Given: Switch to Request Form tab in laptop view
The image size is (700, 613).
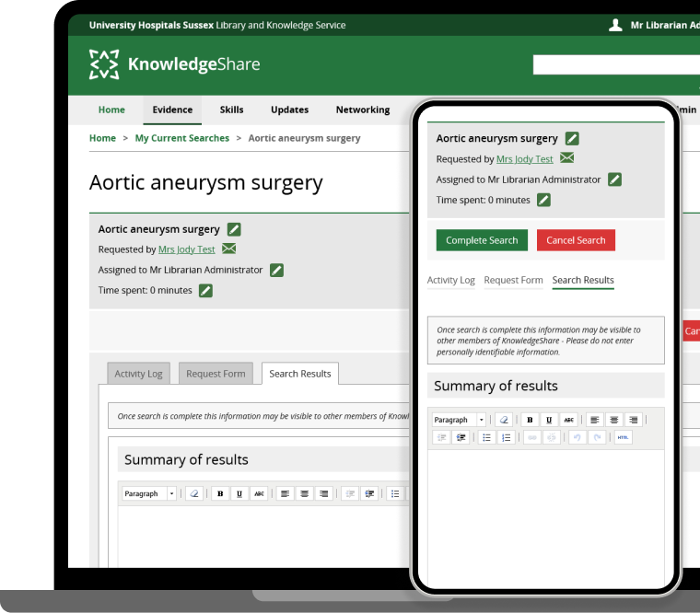Looking at the screenshot, I should click(216, 374).
